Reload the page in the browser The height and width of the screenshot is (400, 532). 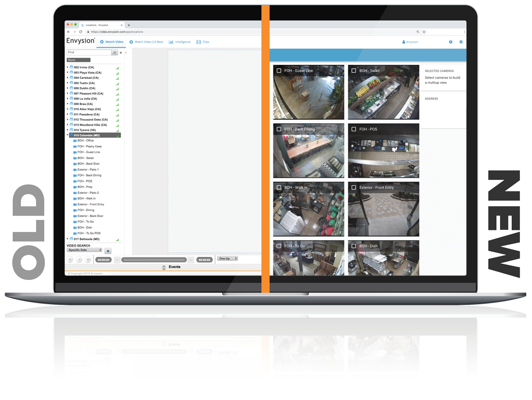click(x=80, y=32)
